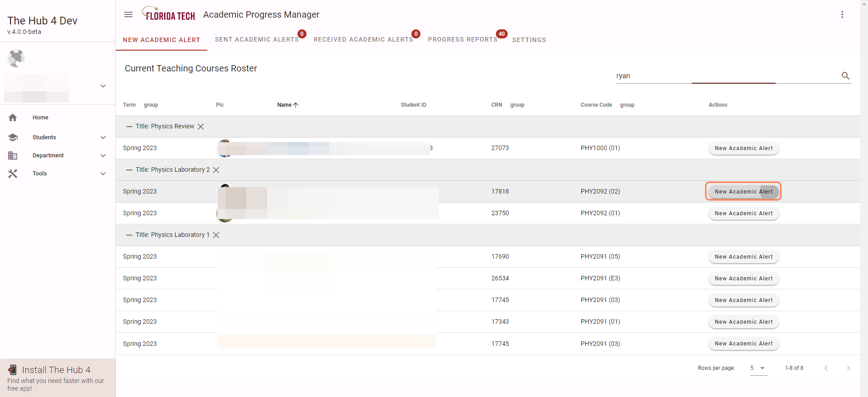Click the roster search field containing ryan
The width and height of the screenshot is (868, 397).
click(x=727, y=76)
